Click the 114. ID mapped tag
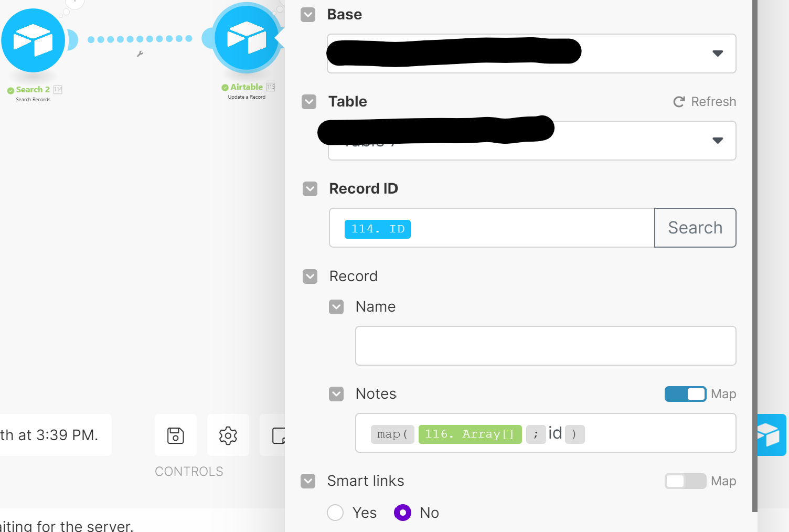 (x=378, y=229)
